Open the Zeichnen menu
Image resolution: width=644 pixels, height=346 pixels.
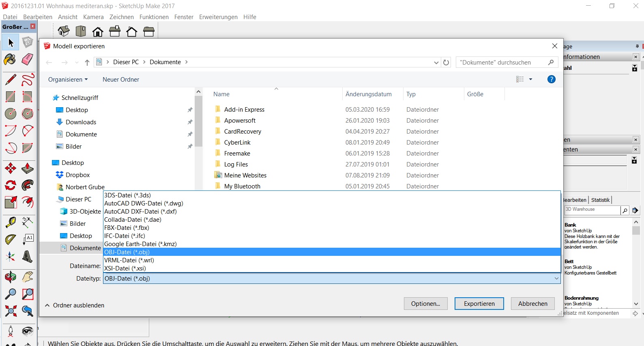[122, 17]
